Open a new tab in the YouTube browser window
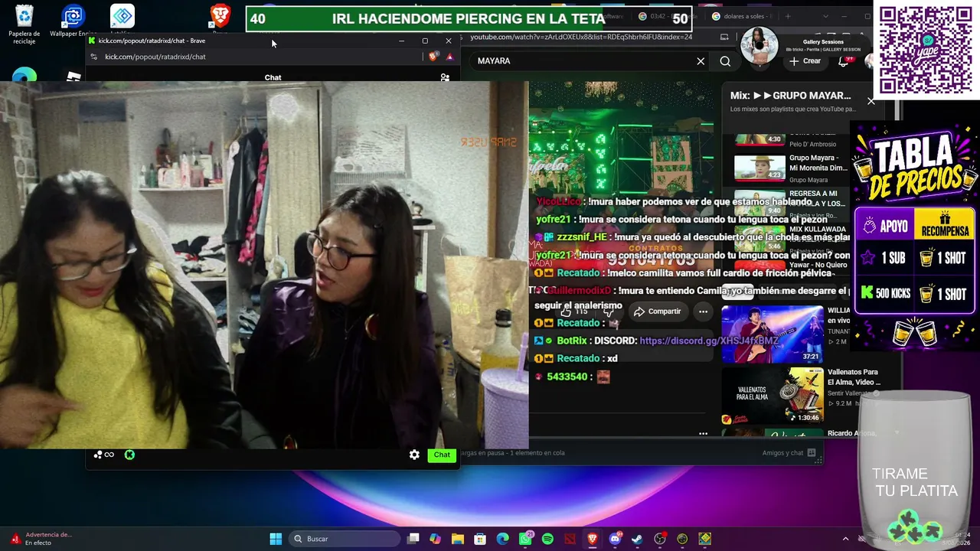 (788, 16)
